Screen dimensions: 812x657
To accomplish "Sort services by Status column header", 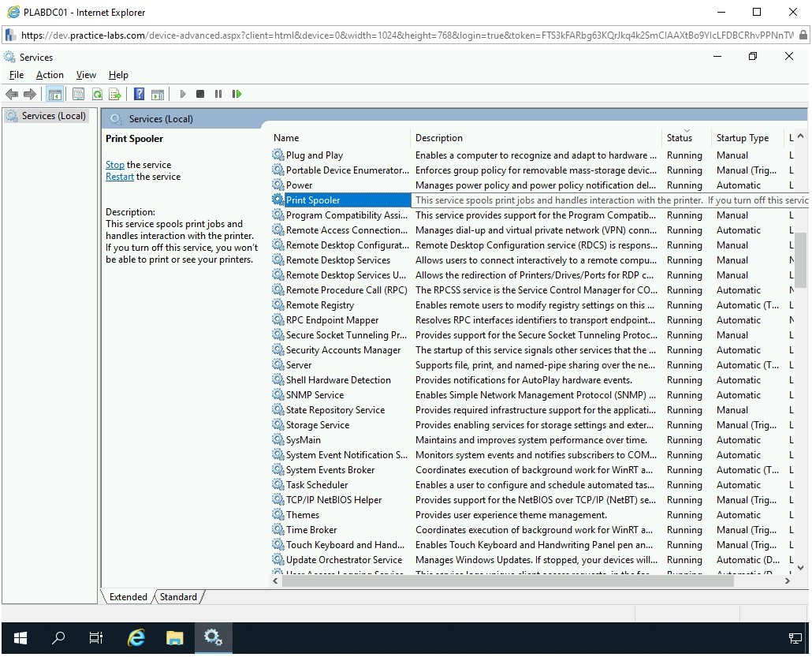I will tap(679, 138).
